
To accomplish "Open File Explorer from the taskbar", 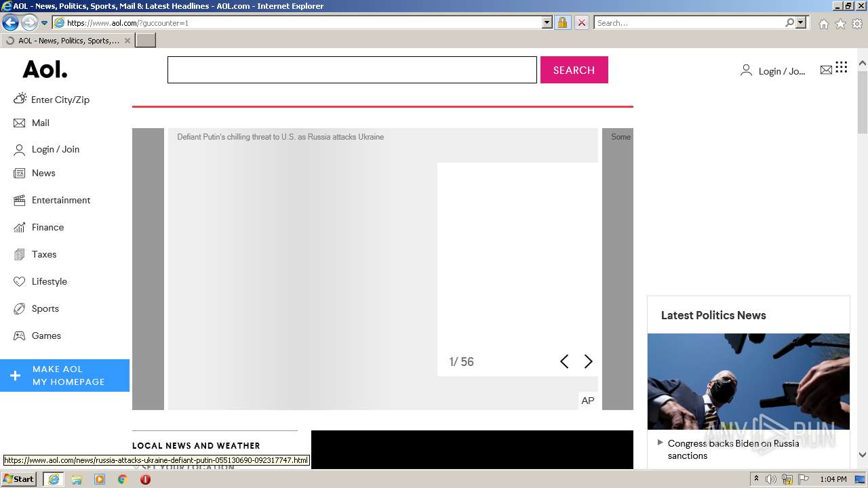I will coord(77,479).
